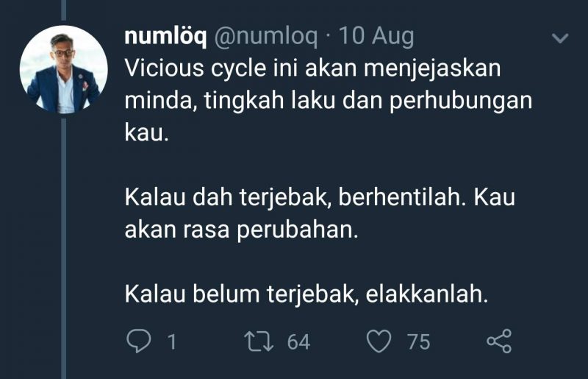The height and width of the screenshot is (379, 588).
Task: Like the tweet with the heart icon
Action: [x=379, y=341]
